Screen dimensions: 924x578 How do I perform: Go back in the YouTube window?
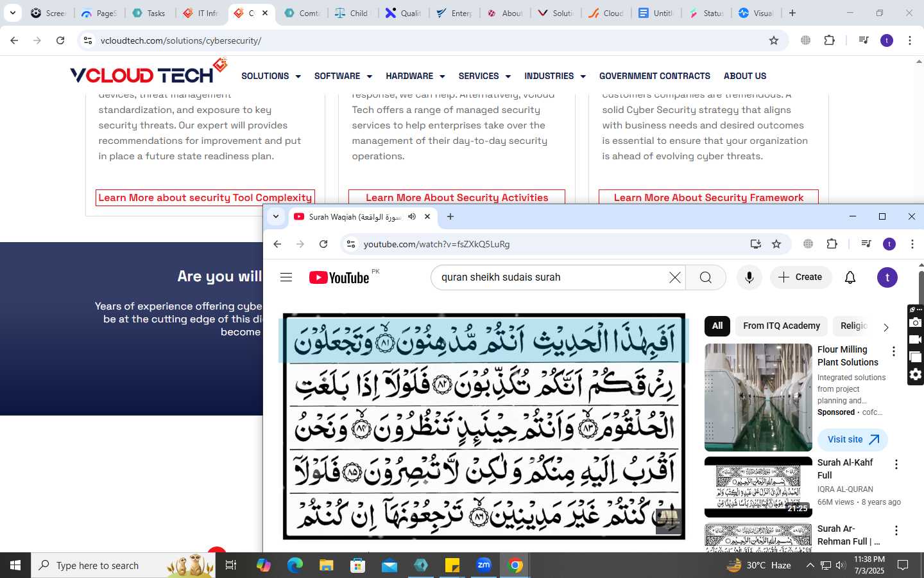click(277, 244)
